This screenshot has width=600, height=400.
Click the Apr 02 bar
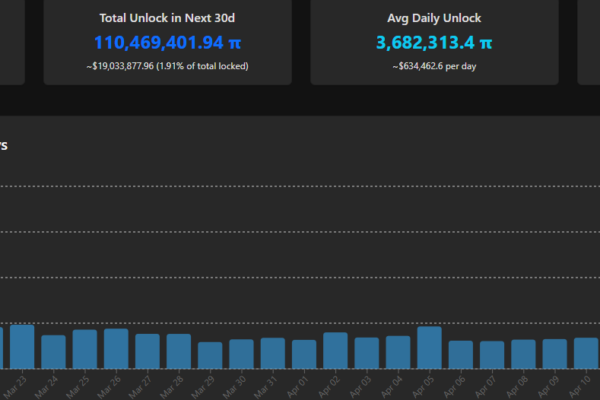(335, 351)
